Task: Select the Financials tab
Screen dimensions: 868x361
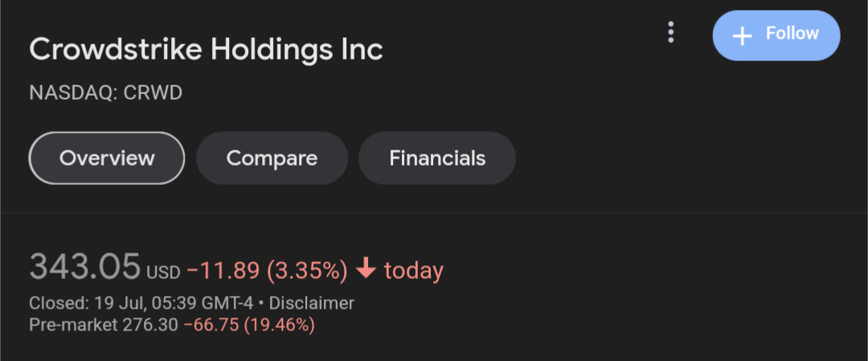Action: [437, 158]
